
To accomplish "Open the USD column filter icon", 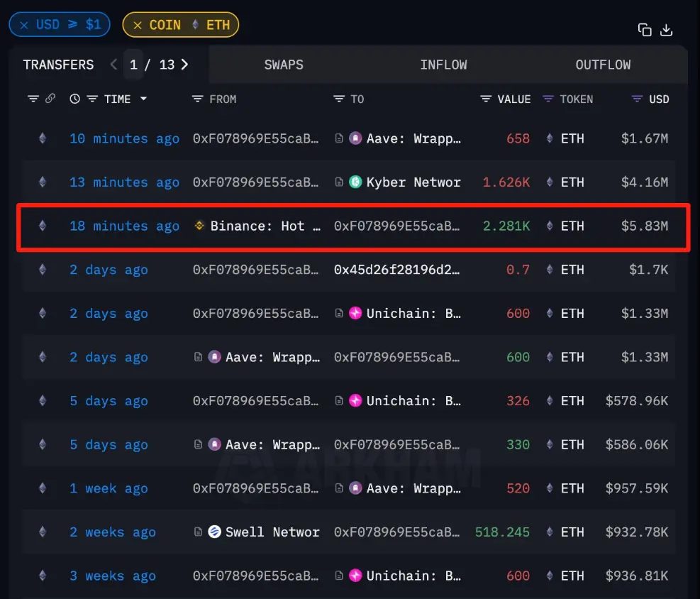I will point(637,99).
